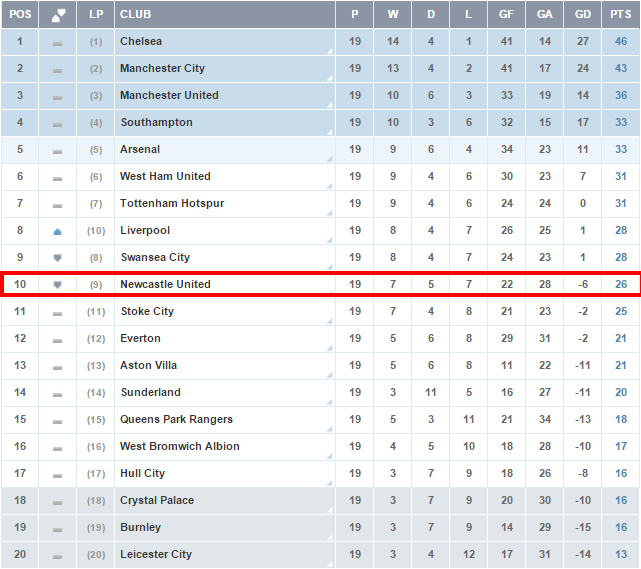The height and width of the screenshot is (569, 641).
Task: Click the POS column header
Action: 20,15
